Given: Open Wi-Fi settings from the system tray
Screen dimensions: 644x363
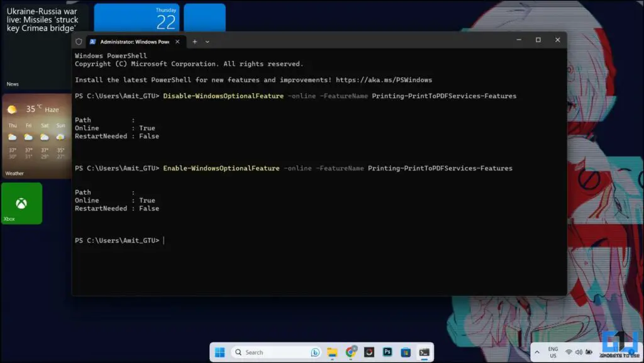Looking at the screenshot, I should pos(569,352).
